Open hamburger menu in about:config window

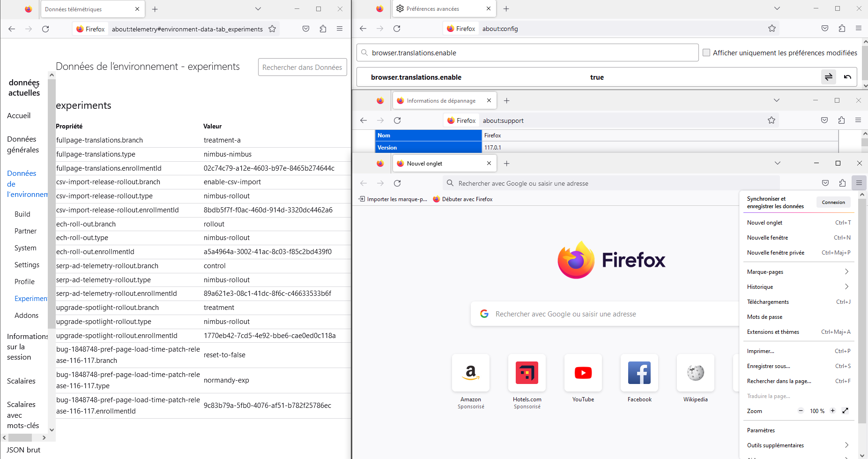tap(859, 29)
